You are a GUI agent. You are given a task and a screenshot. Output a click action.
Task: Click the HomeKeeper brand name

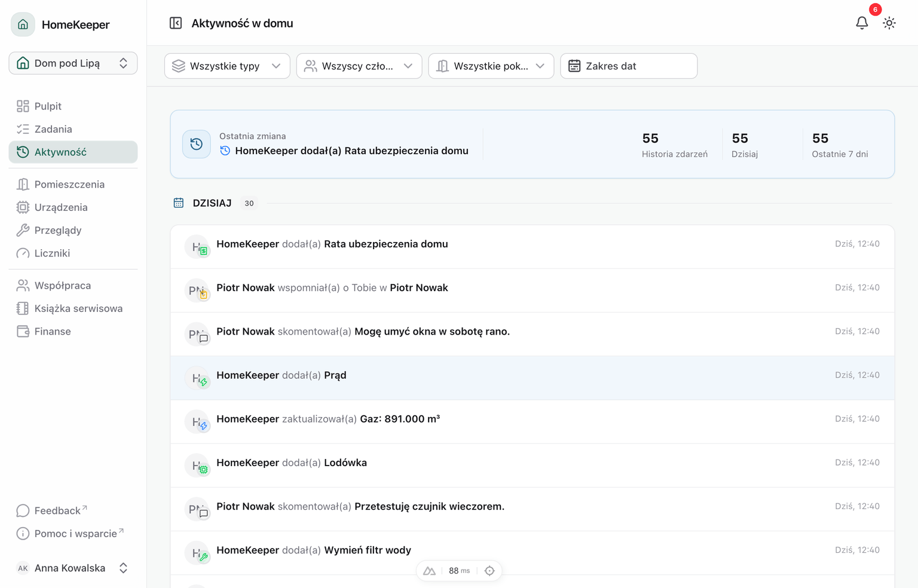coord(76,24)
